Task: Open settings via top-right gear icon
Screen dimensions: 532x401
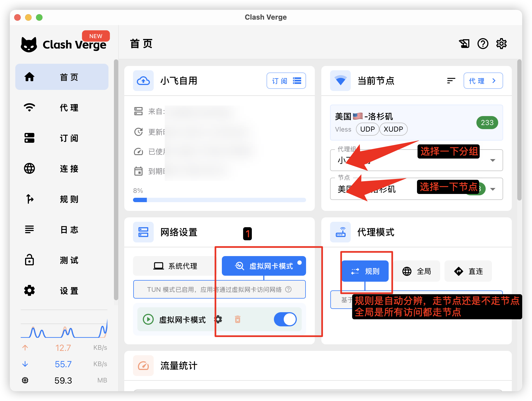Action: pyautogui.click(x=501, y=44)
